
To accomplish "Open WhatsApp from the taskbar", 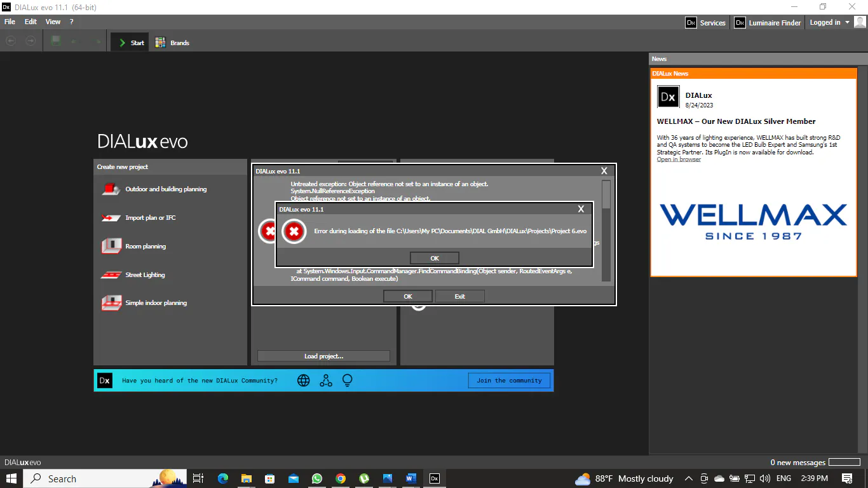I will point(317,478).
